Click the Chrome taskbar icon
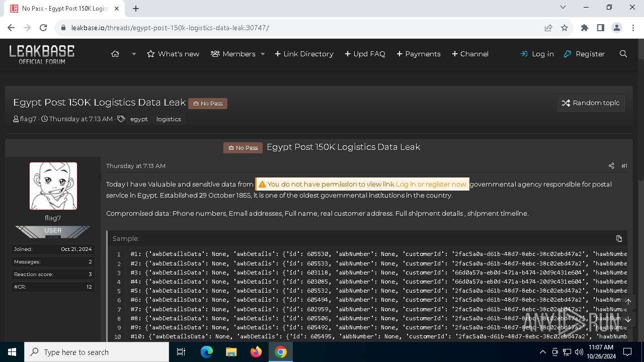 tap(281, 352)
